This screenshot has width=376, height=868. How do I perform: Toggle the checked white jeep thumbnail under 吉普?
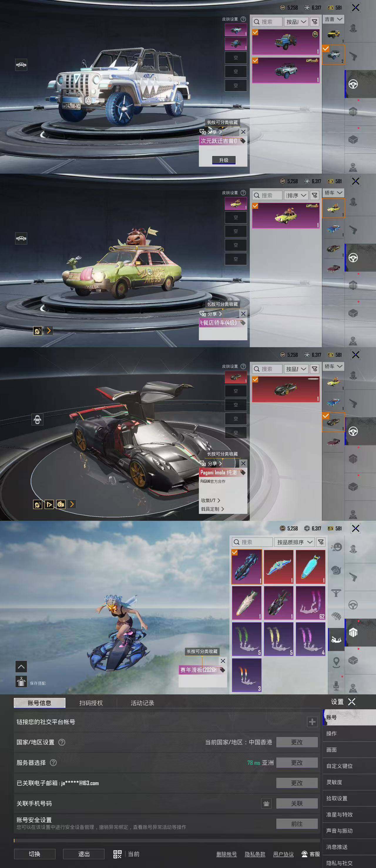pyautogui.click(x=333, y=55)
